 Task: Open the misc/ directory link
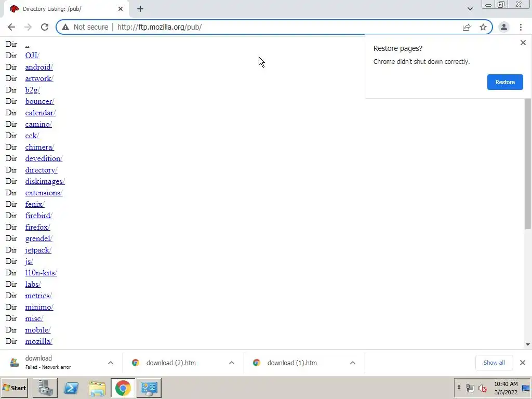point(34,318)
